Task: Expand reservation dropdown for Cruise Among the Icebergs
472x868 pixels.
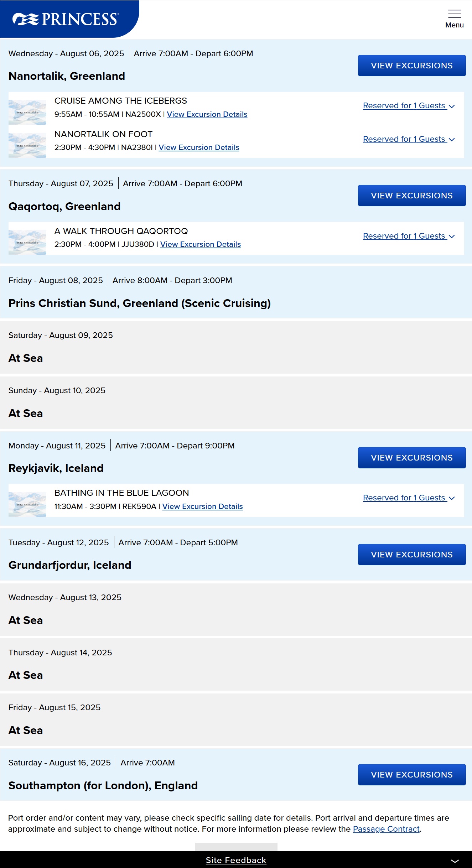Action: tap(409, 106)
